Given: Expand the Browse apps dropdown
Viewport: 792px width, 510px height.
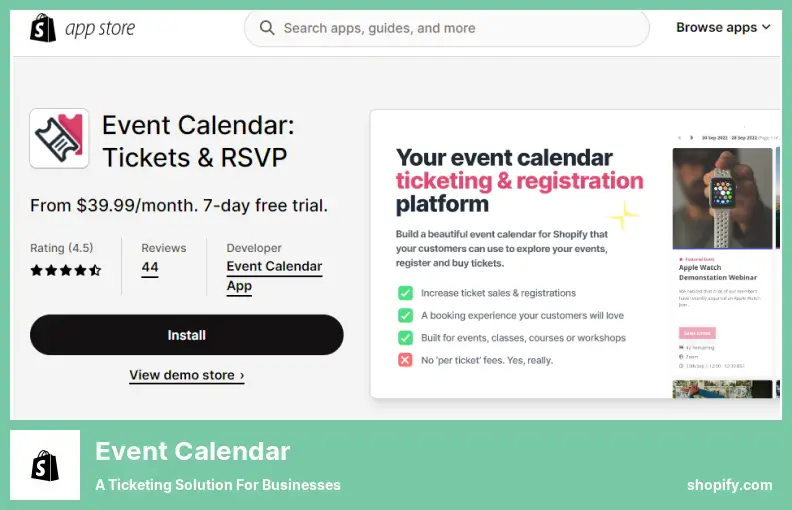Looking at the screenshot, I should pyautogui.click(x=723, y=27).
